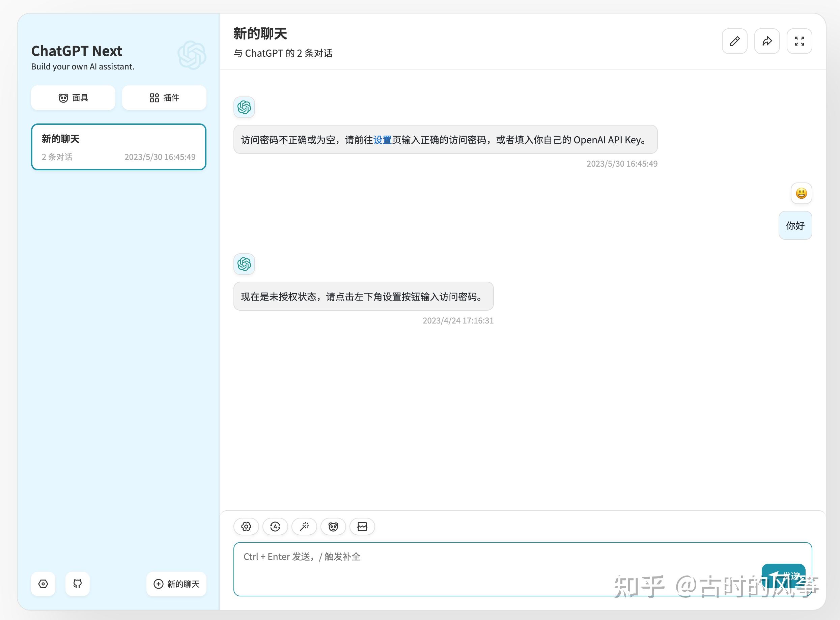Start a new chat with 新的聊天 button
This screenshot has height=620, width=840.
(x=176, y=584)
